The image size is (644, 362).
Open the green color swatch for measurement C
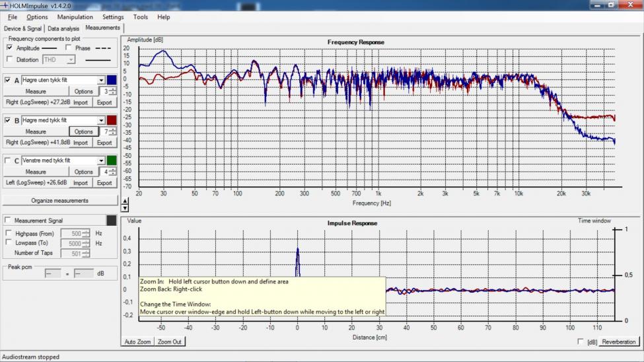pyautogui.click(x=111, y=161)
